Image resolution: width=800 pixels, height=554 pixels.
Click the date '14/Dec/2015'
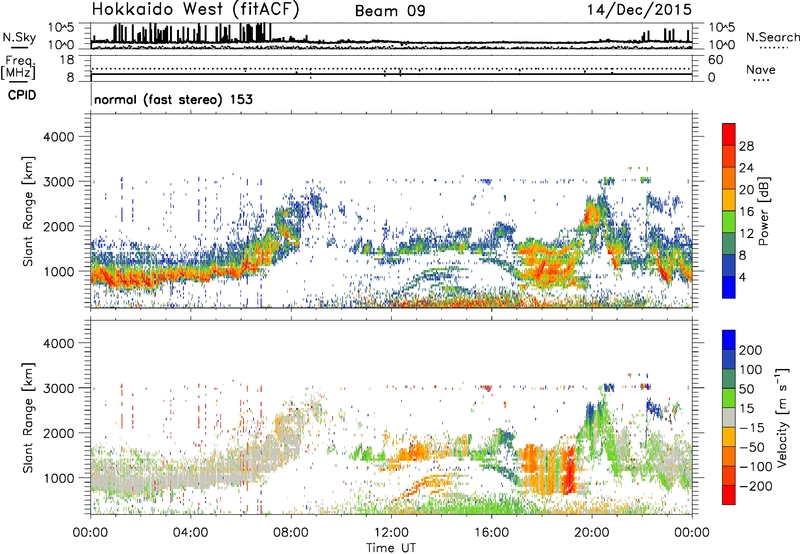click(x=639, y=9)
